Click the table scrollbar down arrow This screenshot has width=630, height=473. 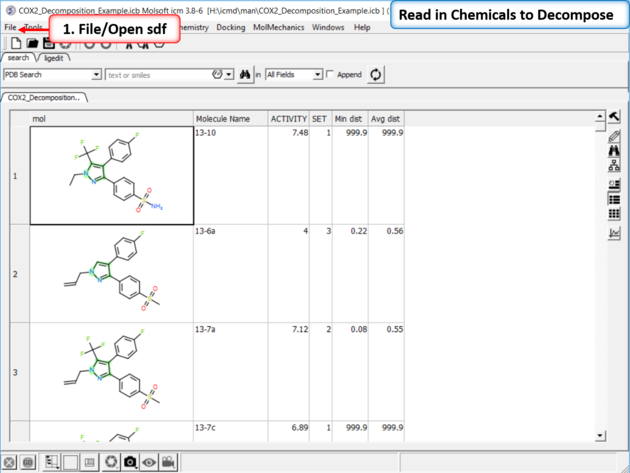pos(600,436)
